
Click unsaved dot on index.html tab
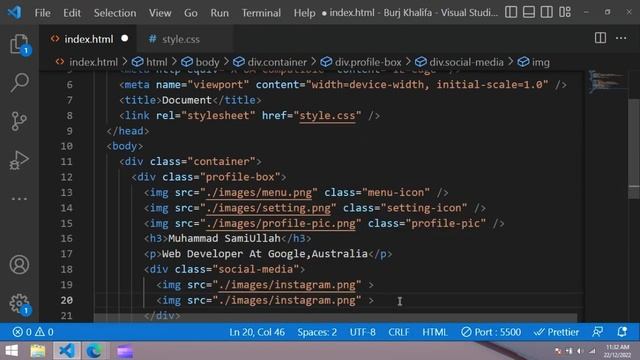pos(124,38)
